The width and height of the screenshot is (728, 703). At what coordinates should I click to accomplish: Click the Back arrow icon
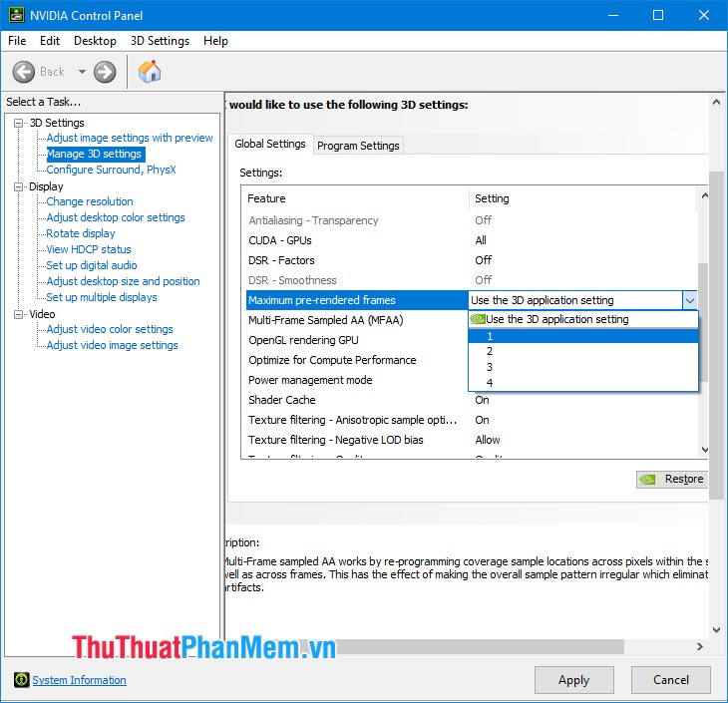25,72
